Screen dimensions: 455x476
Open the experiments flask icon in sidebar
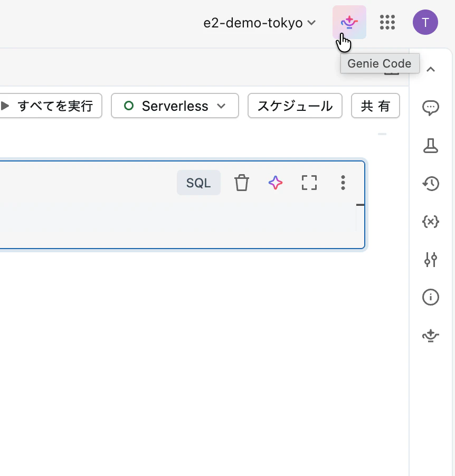coord(431,146)
